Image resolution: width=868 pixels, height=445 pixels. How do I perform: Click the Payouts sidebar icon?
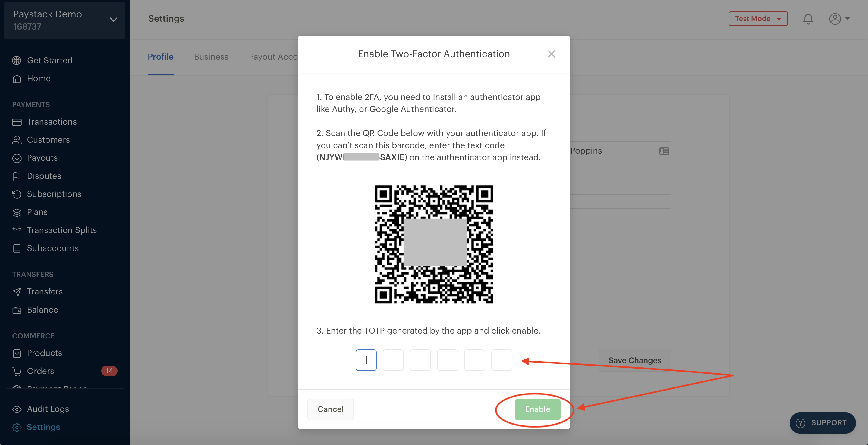point(17,158)
